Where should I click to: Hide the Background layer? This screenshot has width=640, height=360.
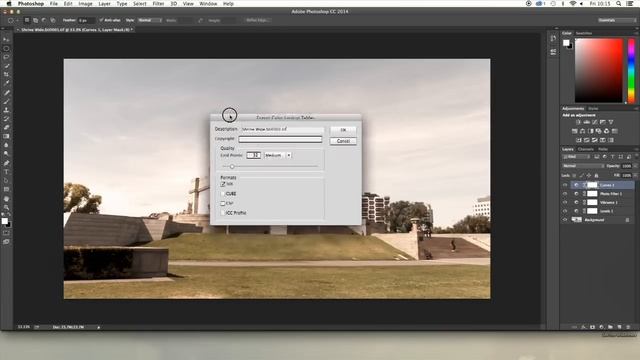click(x=565, y=220)
